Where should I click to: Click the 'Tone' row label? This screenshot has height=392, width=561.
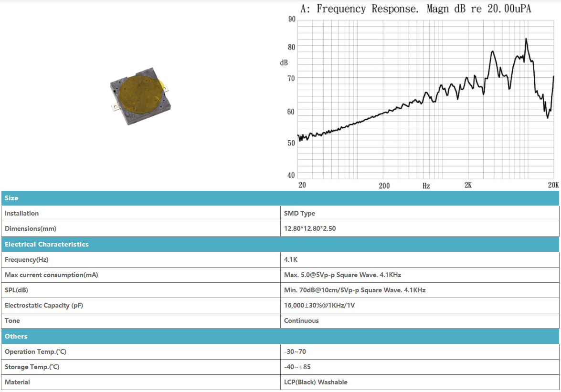12,321
